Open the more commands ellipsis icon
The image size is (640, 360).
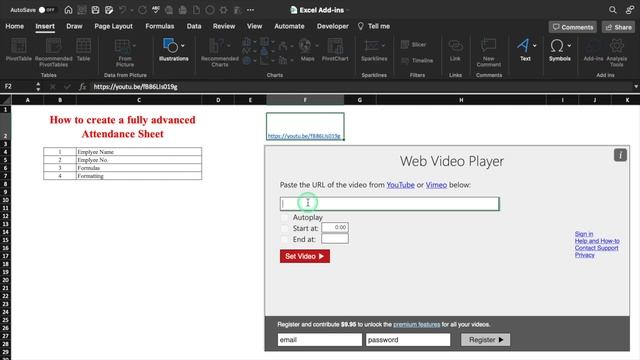pyautogui.click(x=250, y=10)
